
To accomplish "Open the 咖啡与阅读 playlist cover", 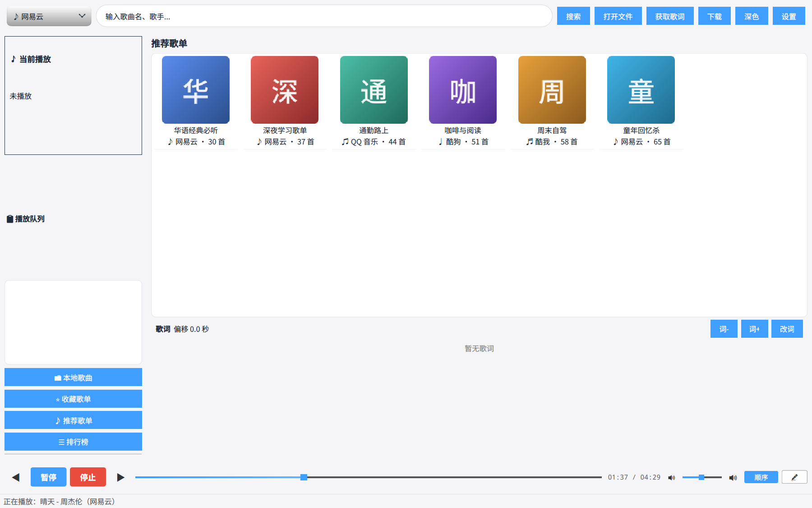I will (463, 90).
